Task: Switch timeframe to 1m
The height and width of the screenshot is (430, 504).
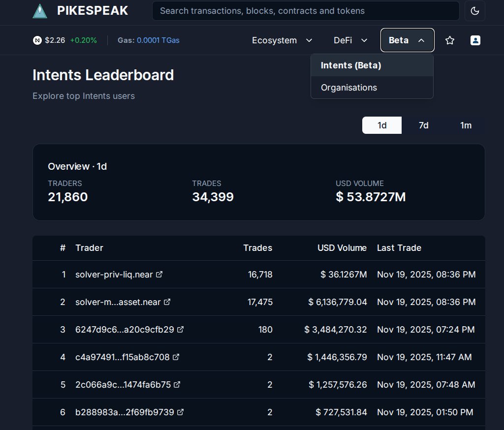Action: click(x=466, y=125)
